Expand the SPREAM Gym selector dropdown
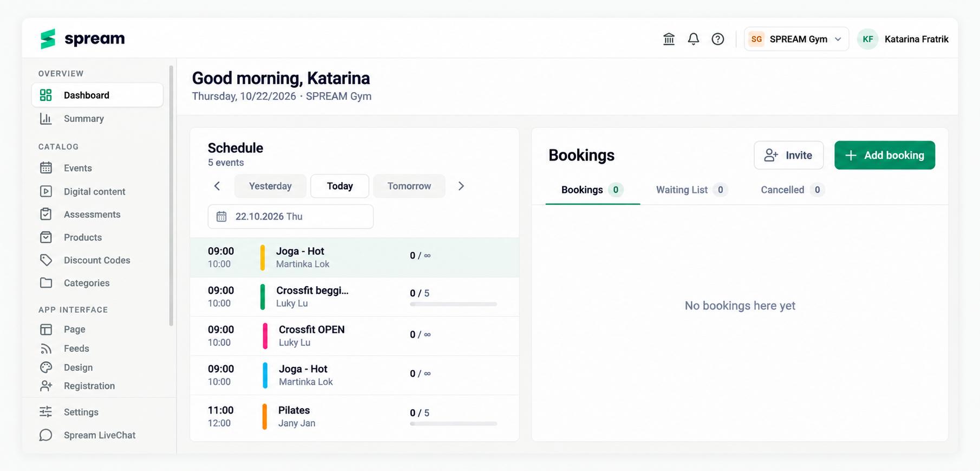Image resolution: width=980 pixels, height=471 pixels. pos(796,39)
